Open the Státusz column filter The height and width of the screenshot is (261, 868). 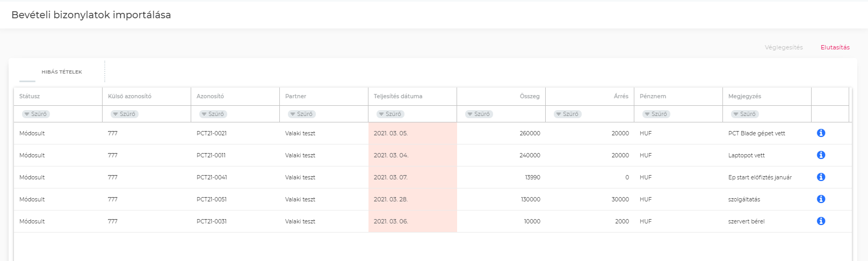35,114
